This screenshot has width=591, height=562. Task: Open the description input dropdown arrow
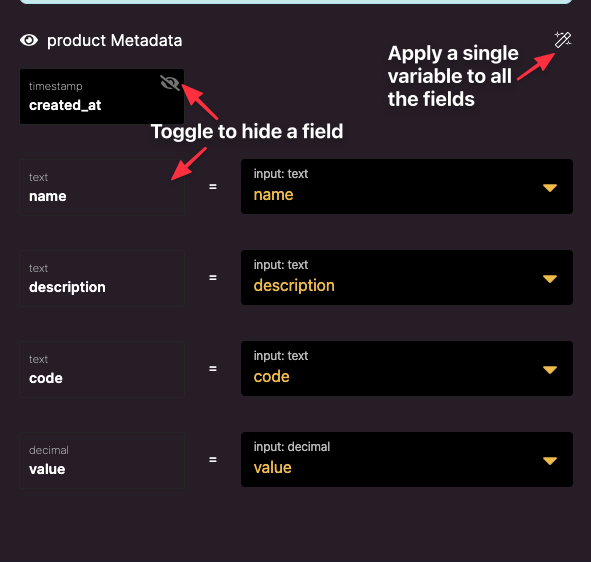pos(550,279)
